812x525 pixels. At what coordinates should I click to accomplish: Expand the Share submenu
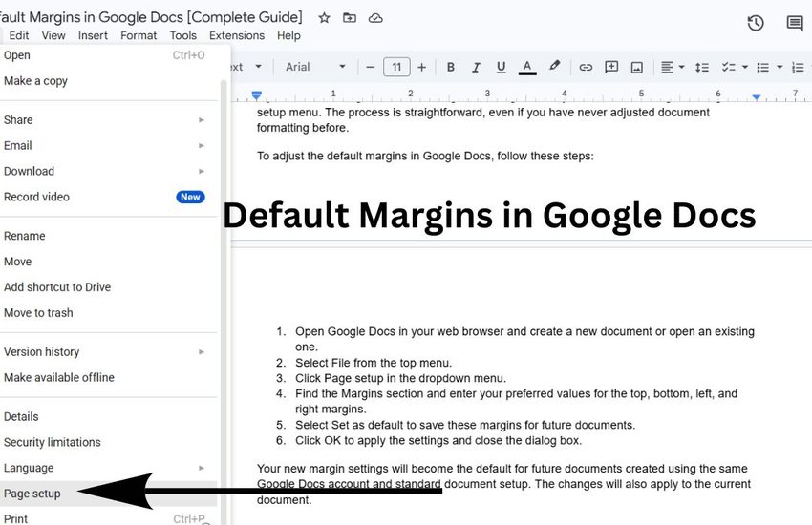pyautogui.click(x=108, y=120)
